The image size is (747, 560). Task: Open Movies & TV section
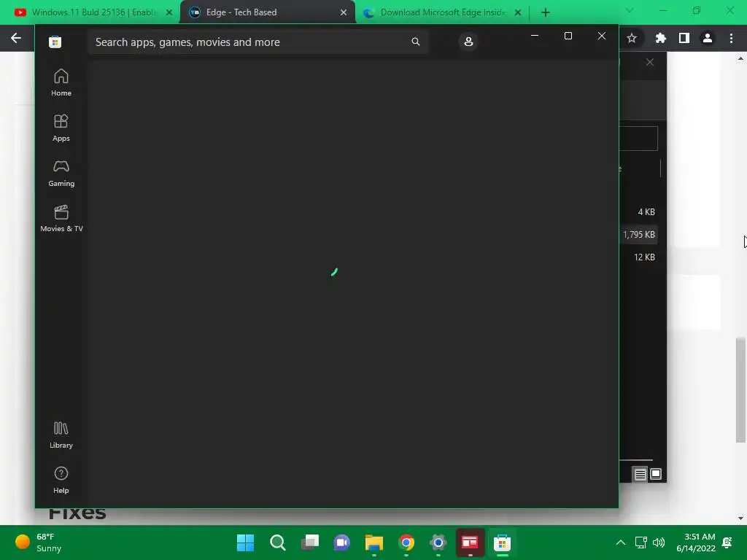(x=61, y=219)
